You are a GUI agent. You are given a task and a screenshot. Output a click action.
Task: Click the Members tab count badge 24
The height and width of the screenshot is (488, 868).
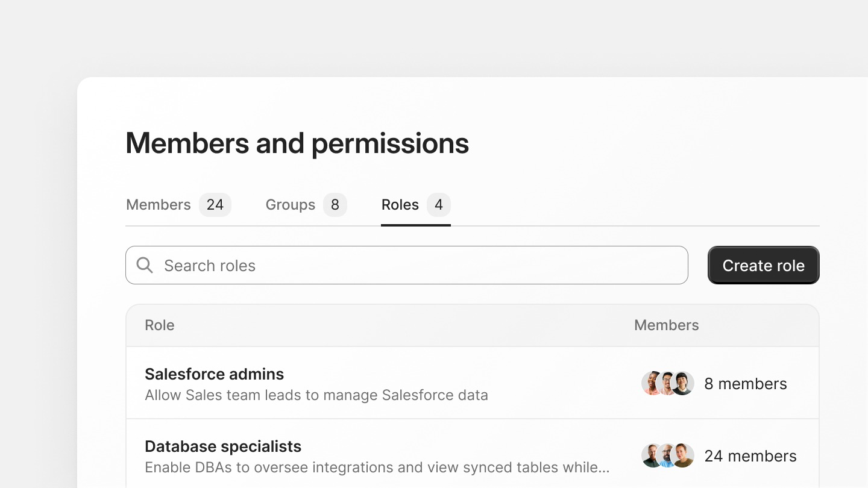(215, 205)
